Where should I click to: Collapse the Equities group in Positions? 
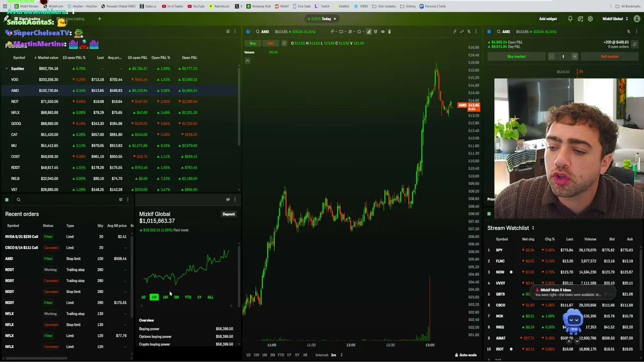7,68
